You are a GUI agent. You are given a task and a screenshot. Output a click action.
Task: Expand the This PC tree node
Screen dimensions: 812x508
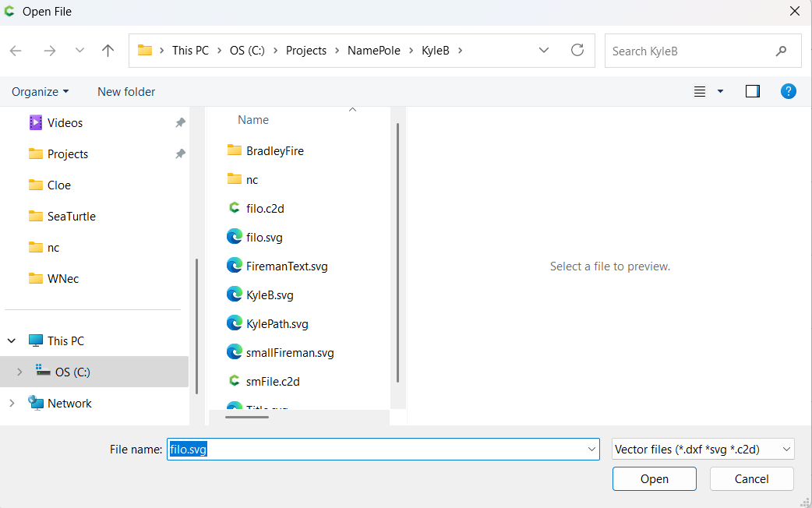(x=12, y=341)
